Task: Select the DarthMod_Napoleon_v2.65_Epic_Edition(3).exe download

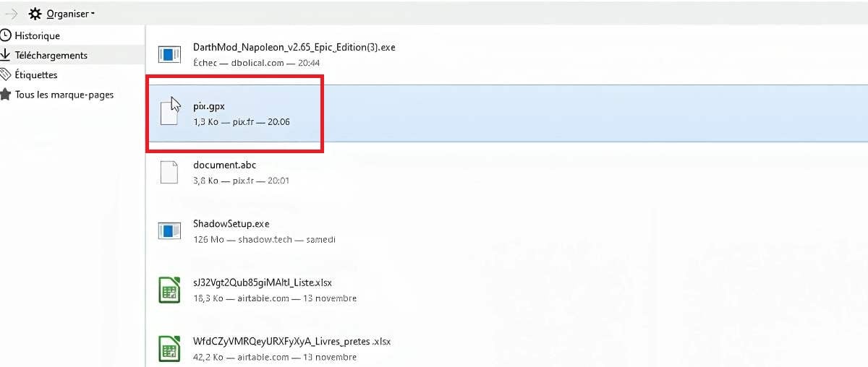Action: pyautogui.click(x=294, y=48)
